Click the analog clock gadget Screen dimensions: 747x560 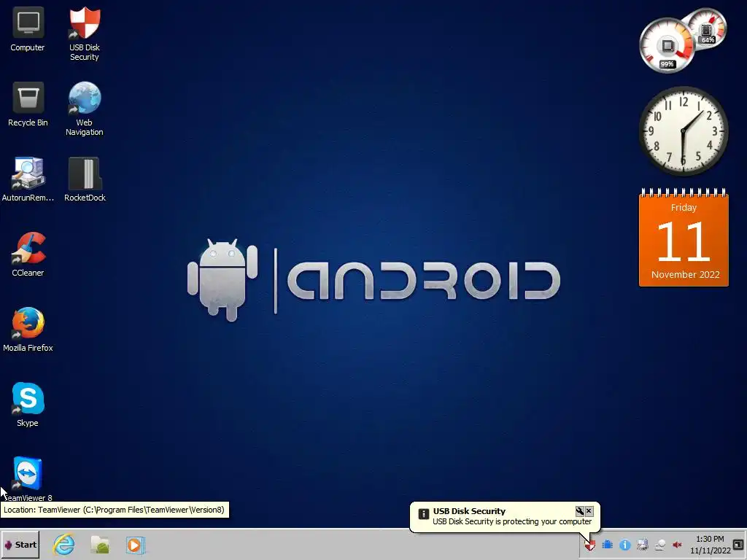pos(683,131)
